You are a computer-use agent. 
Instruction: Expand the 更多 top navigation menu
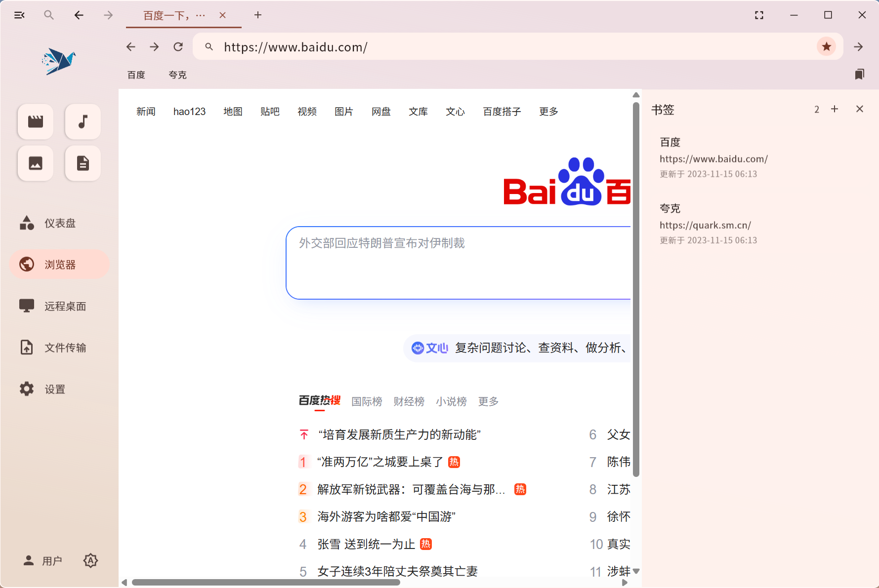(x=548, y=112)
